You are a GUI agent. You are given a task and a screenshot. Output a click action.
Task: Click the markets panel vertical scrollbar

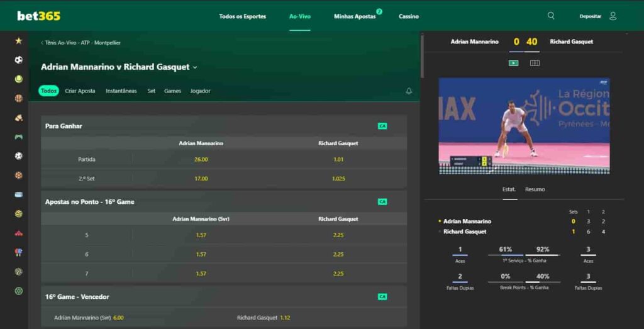[x=422, y=57]
